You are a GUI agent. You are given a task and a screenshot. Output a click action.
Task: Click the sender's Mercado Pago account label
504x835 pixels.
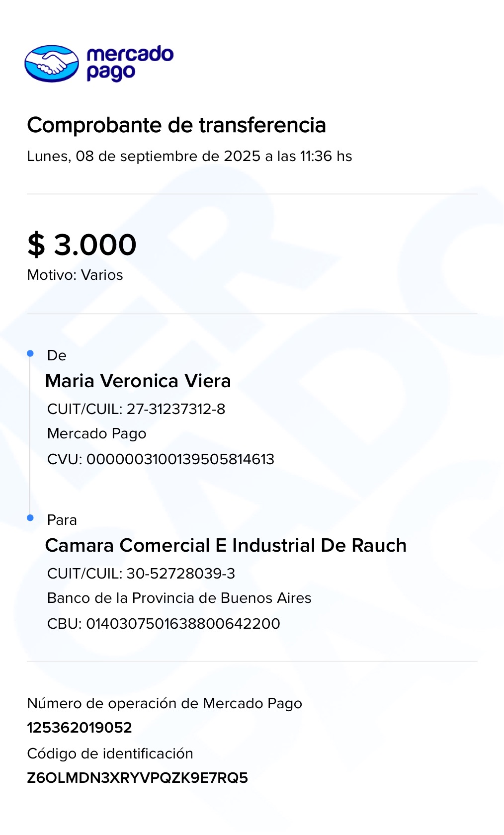(97, 433)
